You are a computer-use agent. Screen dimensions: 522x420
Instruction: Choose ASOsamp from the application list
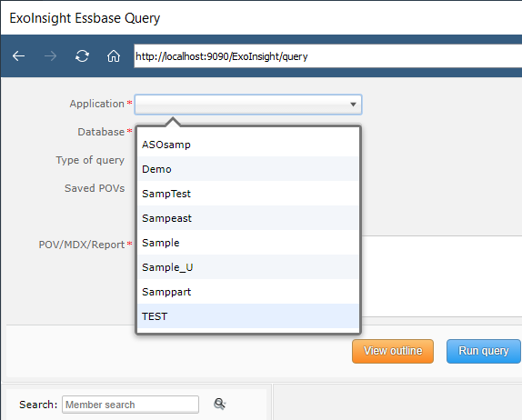[248, 145]
